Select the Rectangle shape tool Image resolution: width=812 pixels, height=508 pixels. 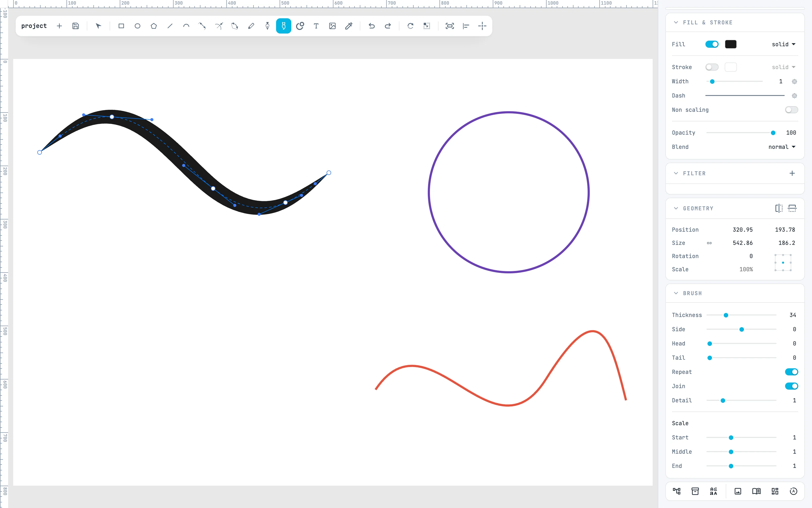[x=121, y=26]
